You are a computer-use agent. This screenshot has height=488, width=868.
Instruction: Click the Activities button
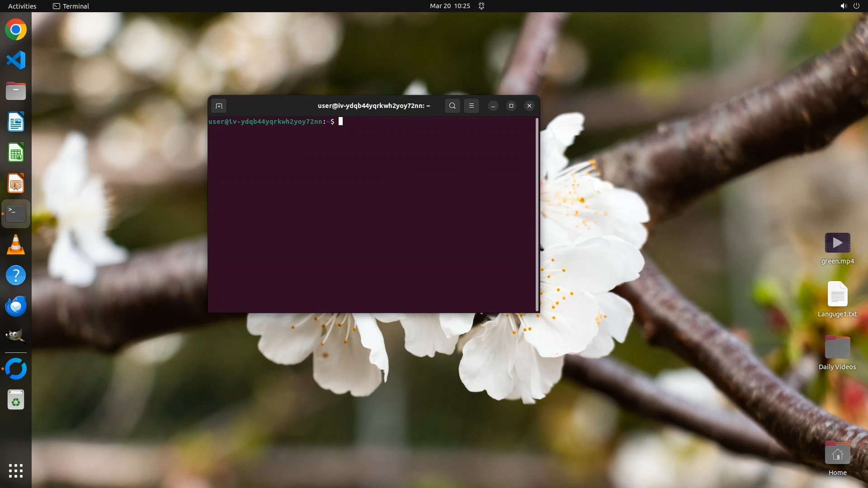click(x=22, y=6)
